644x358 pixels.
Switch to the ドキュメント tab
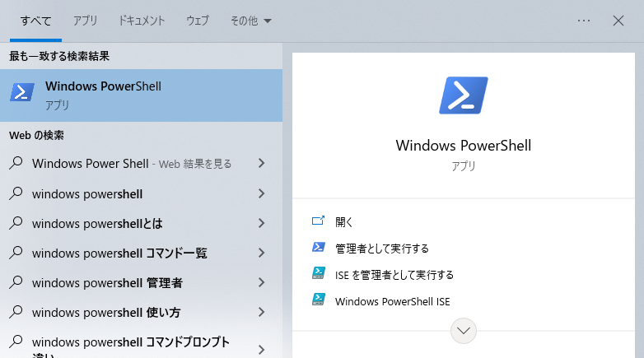click(142, 21)
